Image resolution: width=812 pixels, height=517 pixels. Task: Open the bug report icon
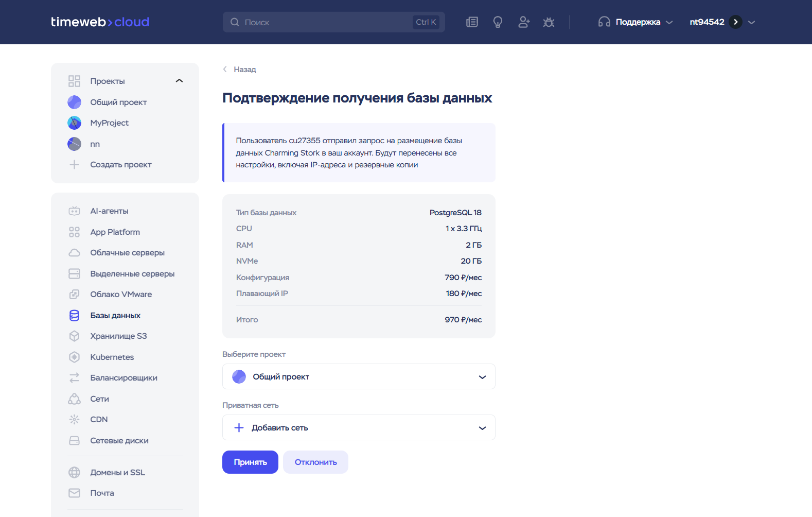tap(549, 22)
